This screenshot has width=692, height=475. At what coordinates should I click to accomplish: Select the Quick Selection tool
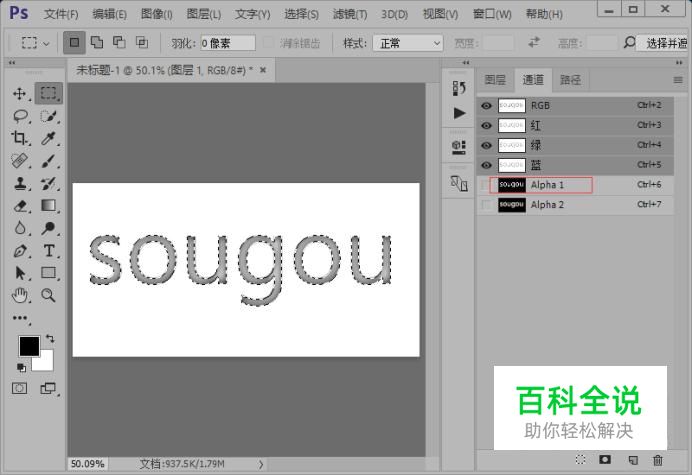click(49, 116)
